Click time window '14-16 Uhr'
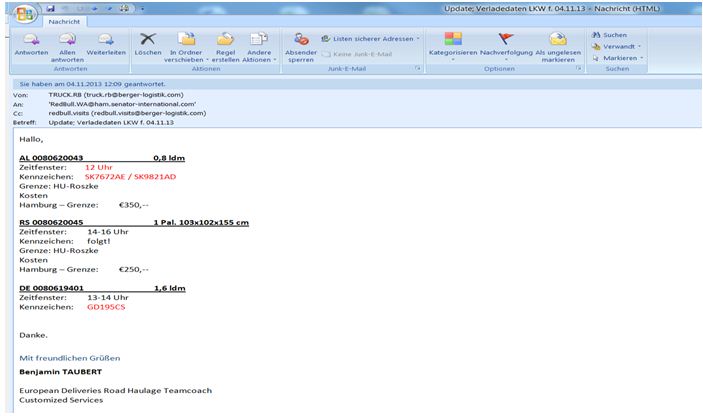Viewport: 703px width, 416px height. click(108, 232)
